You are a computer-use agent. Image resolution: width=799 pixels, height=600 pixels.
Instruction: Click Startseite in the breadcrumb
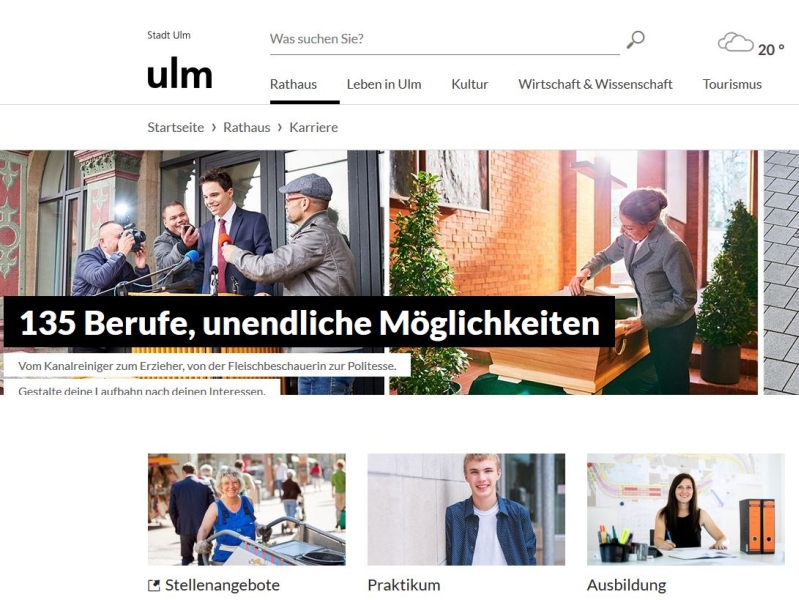[176, 127]
